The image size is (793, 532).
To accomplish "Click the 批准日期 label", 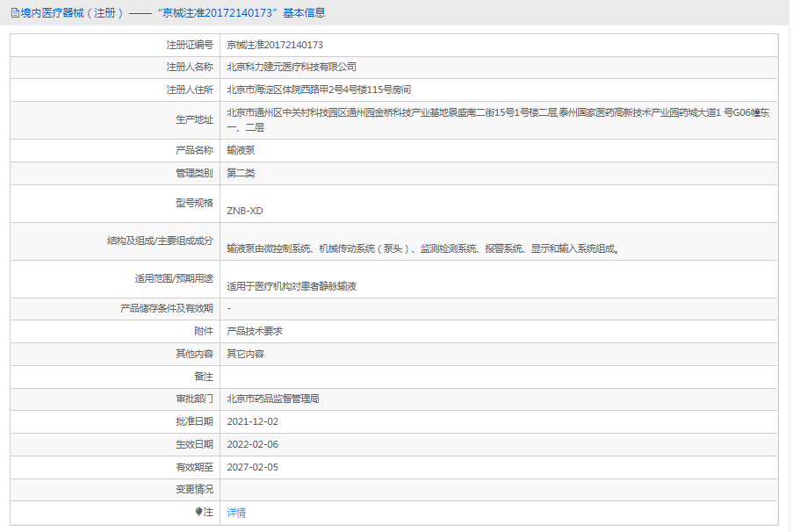I will tap(194, 421).
